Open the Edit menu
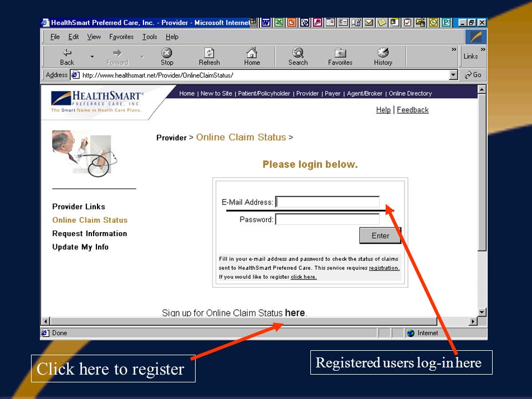532x399 pixels. click(73, 37)
